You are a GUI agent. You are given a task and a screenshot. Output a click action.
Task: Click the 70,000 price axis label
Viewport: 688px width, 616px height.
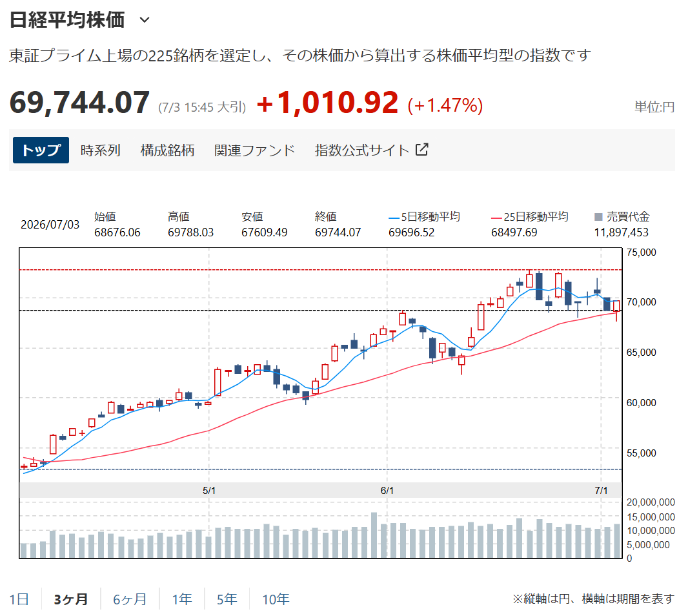641,302
